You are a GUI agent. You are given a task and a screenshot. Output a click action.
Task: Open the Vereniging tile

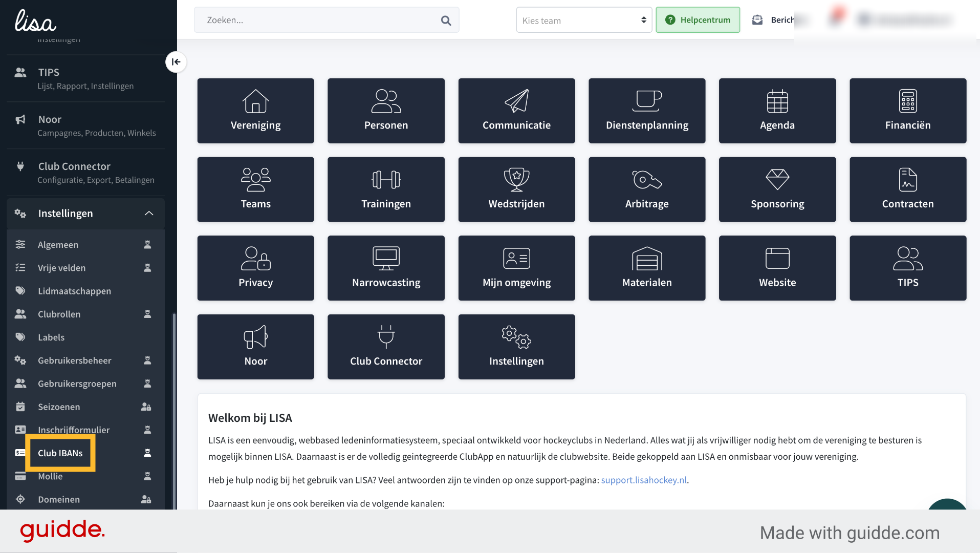point(255,111)
